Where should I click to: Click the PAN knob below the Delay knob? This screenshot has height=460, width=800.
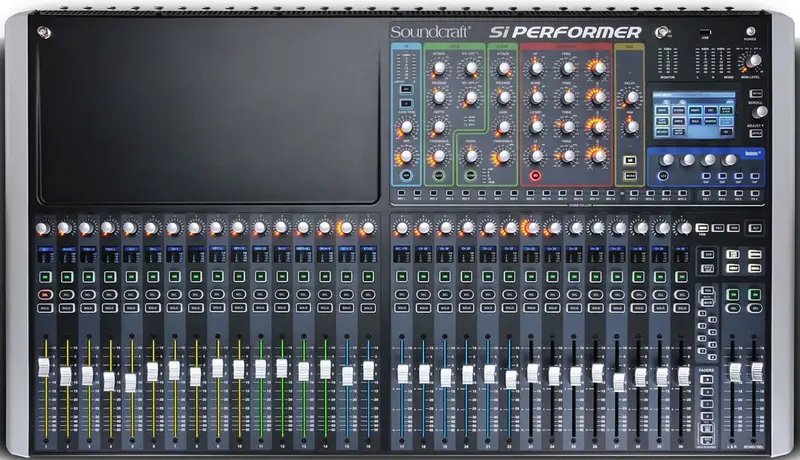(x=631, y=126)
